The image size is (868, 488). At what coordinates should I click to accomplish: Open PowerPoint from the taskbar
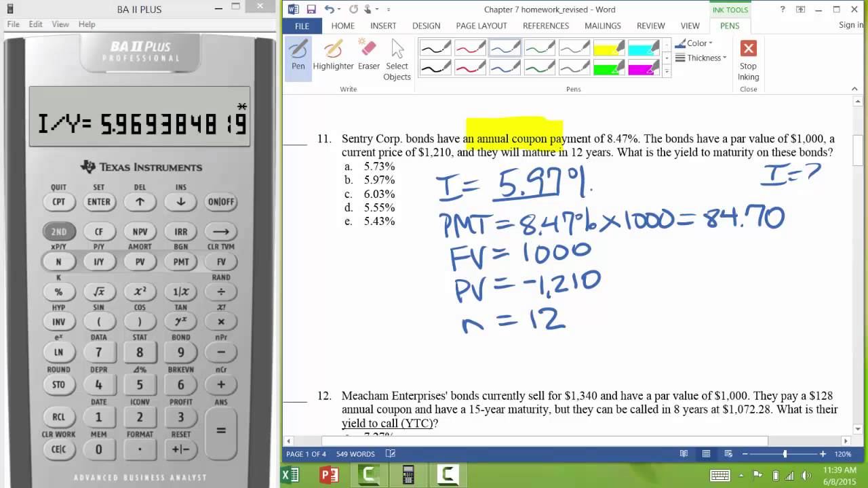(329, 474)
